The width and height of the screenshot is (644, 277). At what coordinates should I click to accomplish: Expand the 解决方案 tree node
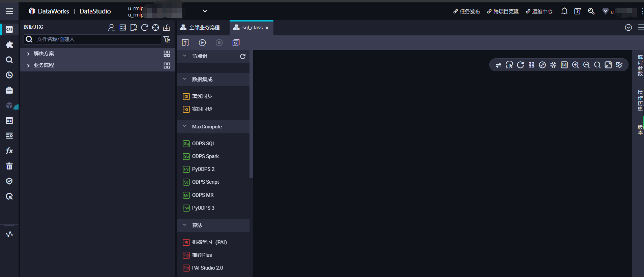28,54
